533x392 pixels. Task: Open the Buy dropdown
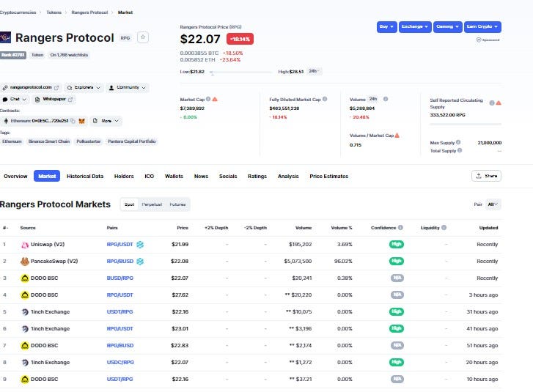[387, 27]
